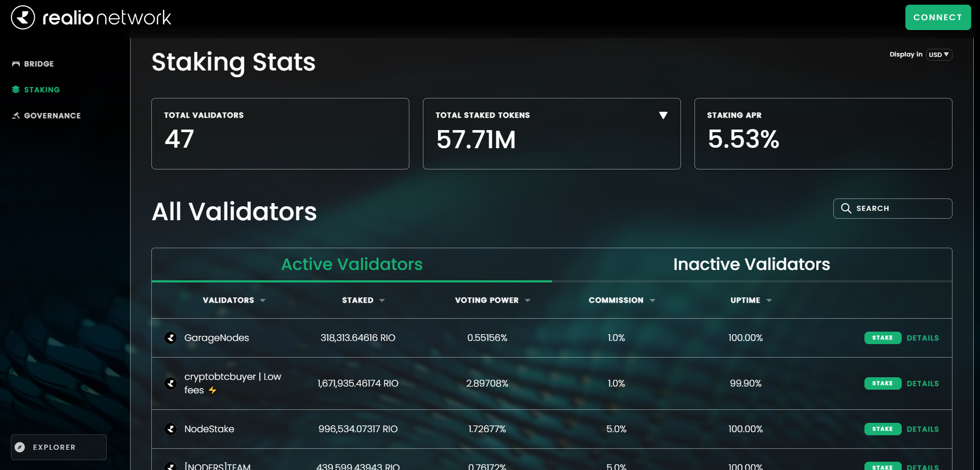Select the Active Validators tab
The image size is (980, 470).
click(351, 264)
